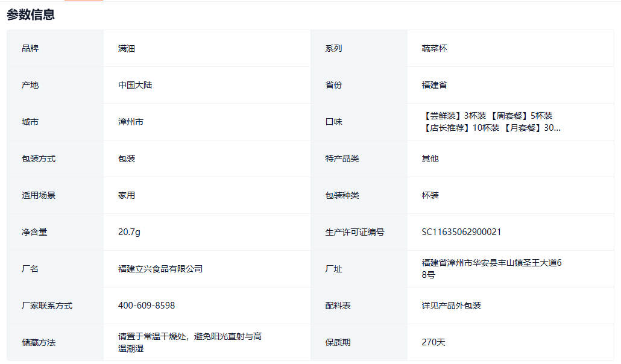Click the 配料表 value 详见产品外包装
The image size is (621, 364).
[451, 306]
